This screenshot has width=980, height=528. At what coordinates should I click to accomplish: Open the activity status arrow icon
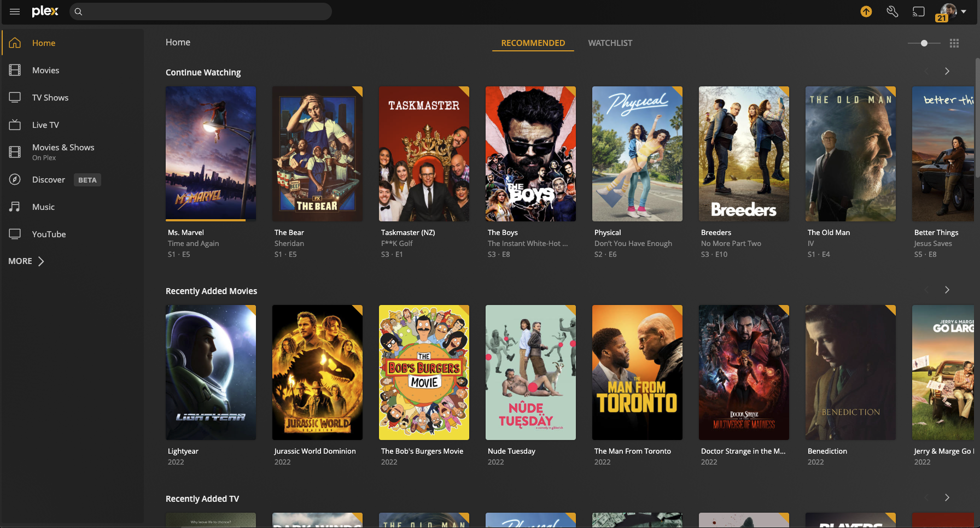(866, 11)
